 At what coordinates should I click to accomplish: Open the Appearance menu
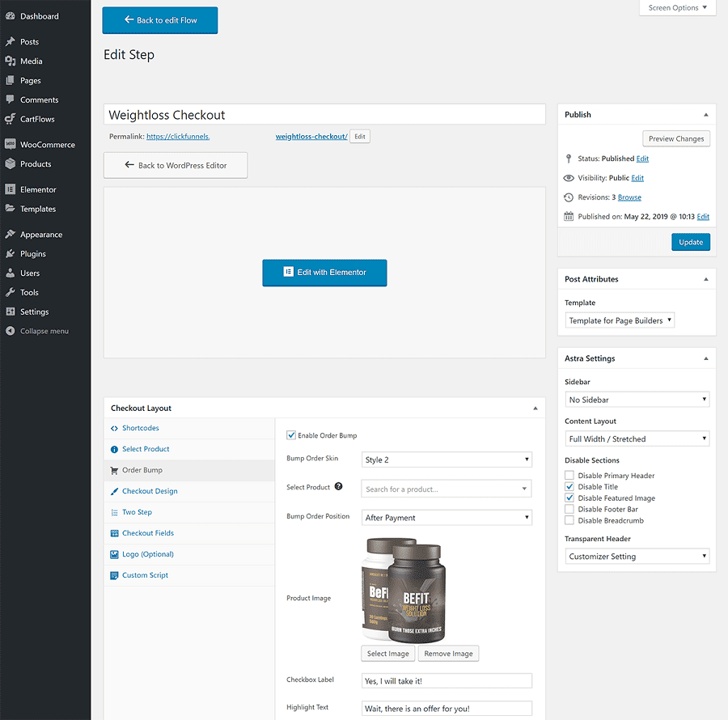(39, 234)
